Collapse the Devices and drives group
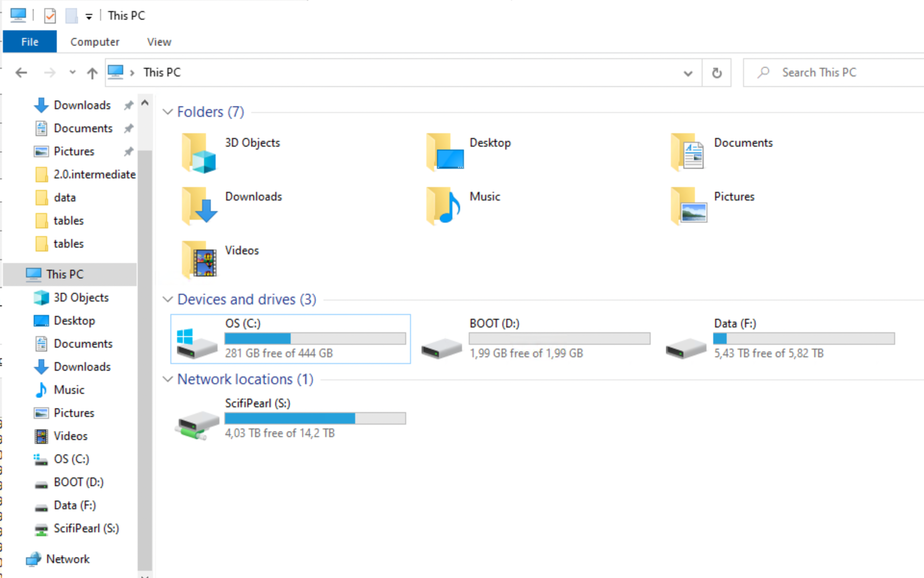Image resolution: width=924 pixels, height=578 pixels. pos(167,300)
